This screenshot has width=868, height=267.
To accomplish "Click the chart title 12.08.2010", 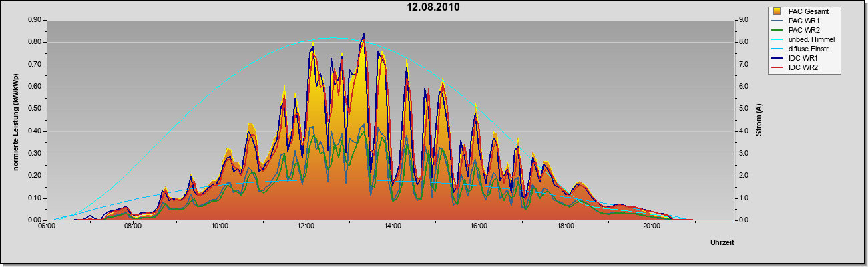I will coord(433,7).
